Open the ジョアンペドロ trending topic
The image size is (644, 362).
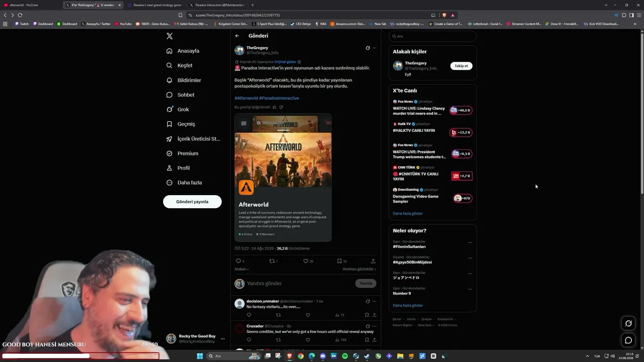pyautogui.click(x=406, y=278)
